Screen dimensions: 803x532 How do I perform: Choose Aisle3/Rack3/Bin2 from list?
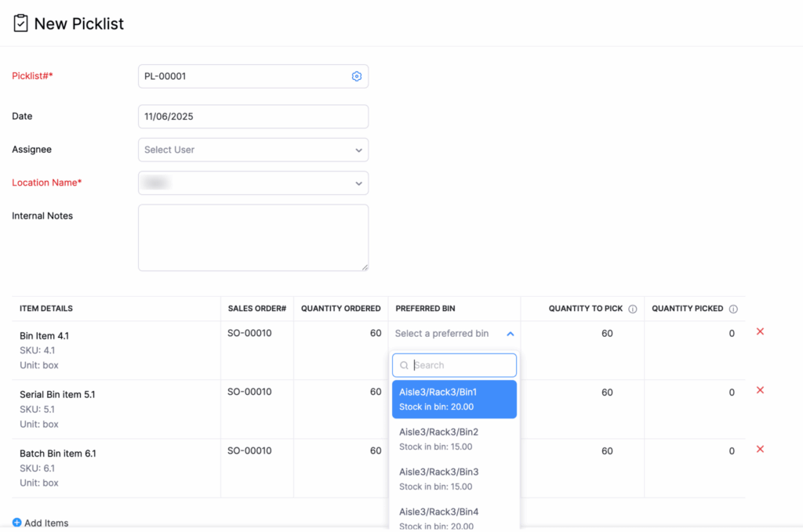[x=454, y=439]
